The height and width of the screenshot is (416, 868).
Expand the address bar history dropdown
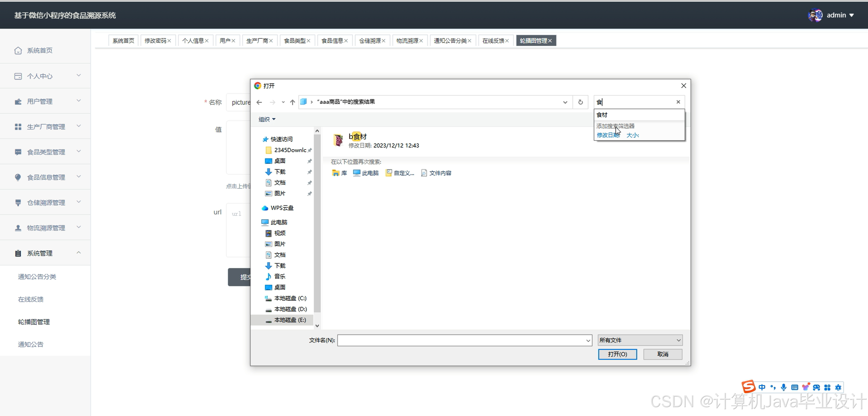click(x=565, y=102)
